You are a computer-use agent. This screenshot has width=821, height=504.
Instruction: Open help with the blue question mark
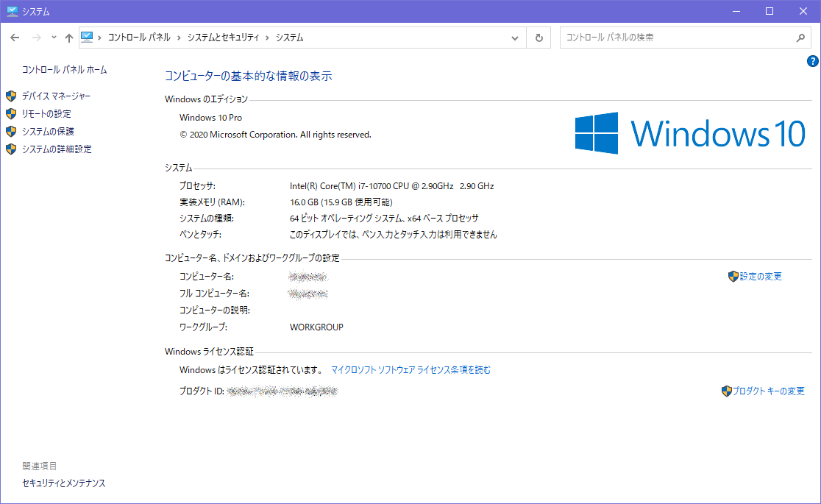pos(812,61)
